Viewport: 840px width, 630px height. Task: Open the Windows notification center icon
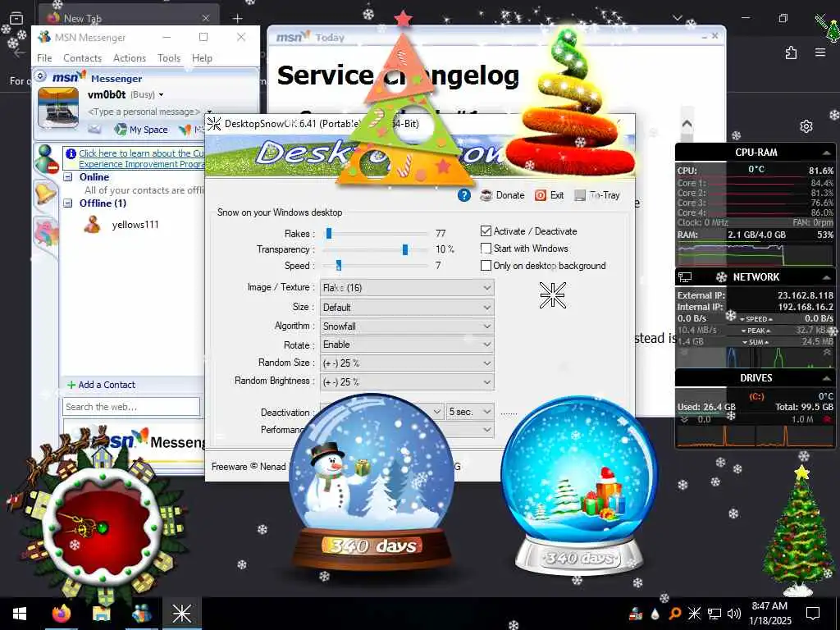pyautogui.click(x=813, y=614)
